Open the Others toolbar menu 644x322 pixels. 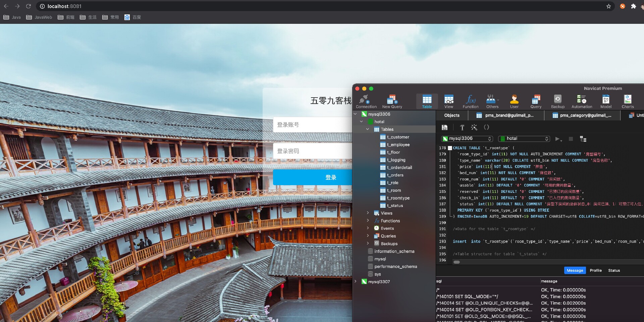tap(492, 102)
